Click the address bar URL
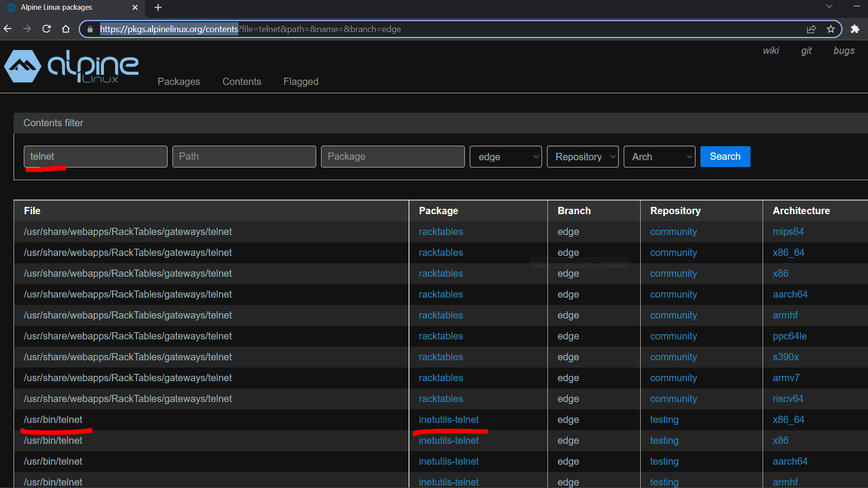 coord(250,29)
